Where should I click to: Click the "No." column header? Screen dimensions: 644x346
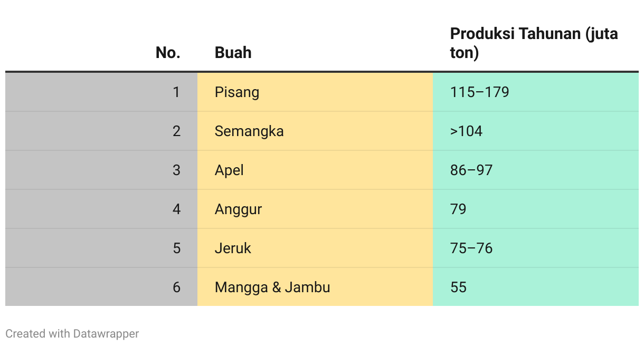[168, 53]
